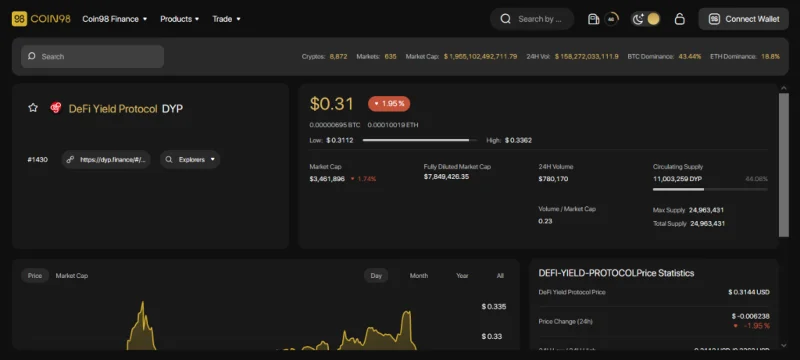Switch chart to Price tab
Viewport: 800px width, 360px height.
[x=35, y=275]
